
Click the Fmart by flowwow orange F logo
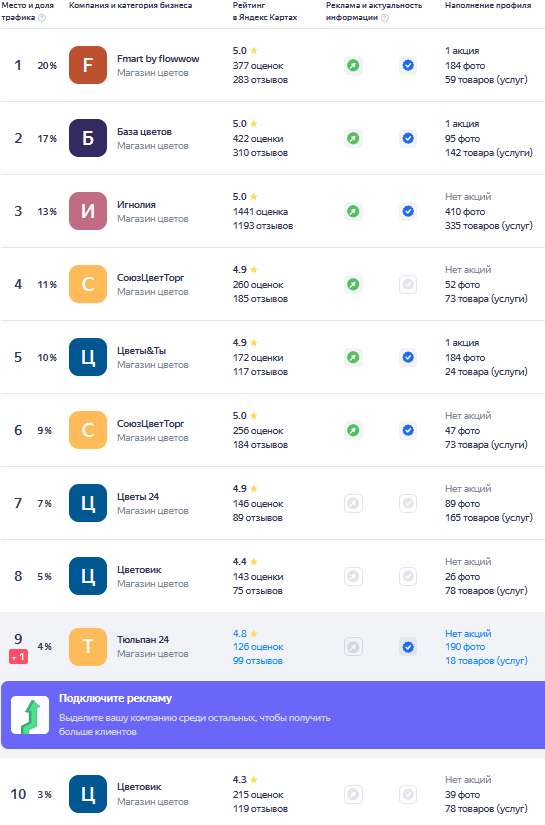tap(88, 65)
